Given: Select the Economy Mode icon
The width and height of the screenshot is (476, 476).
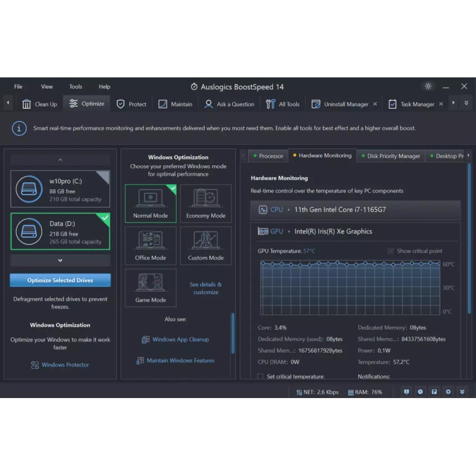Looking at the screenshot, I should (206, 199).
